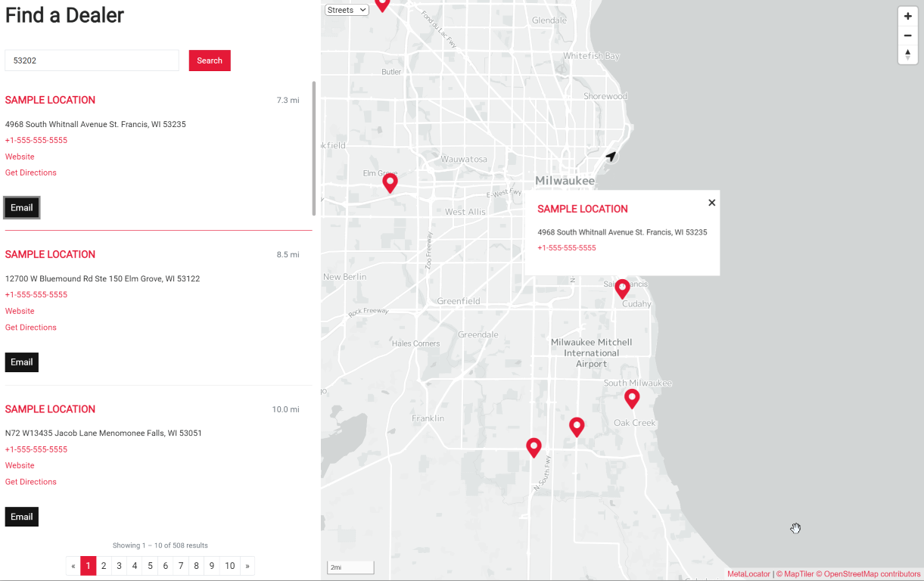Click the zip code search field

click(91, 60)
